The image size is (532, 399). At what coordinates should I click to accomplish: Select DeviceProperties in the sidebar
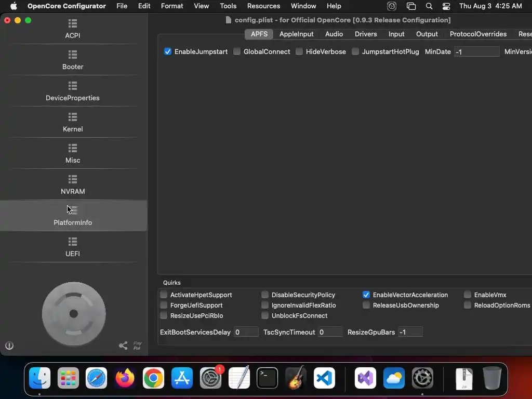point(73,91)
